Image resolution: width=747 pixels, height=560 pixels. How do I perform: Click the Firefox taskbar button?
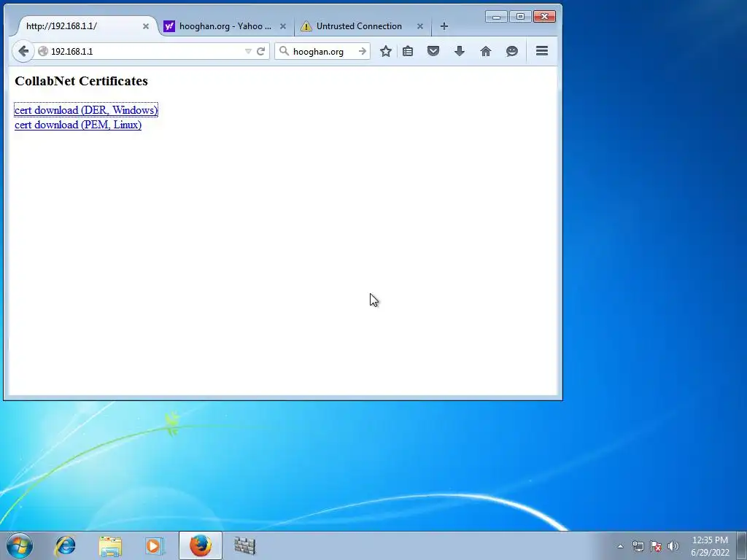[201, 545]
